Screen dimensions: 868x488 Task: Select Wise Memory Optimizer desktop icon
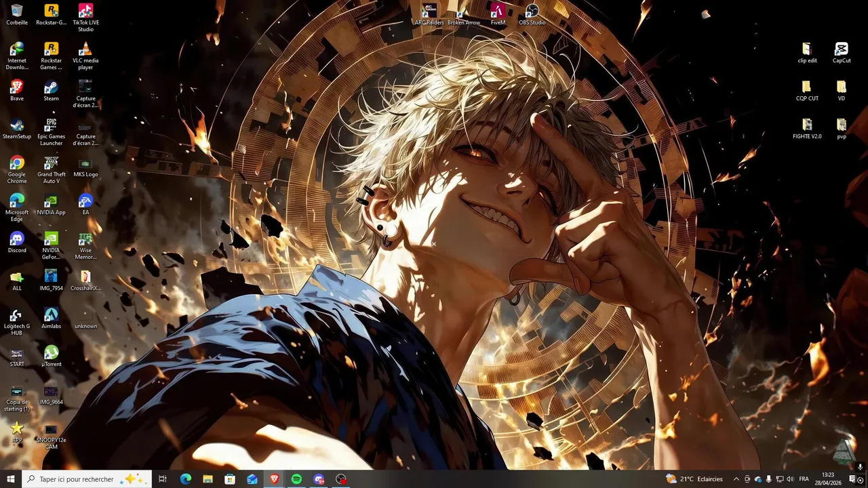85,245
